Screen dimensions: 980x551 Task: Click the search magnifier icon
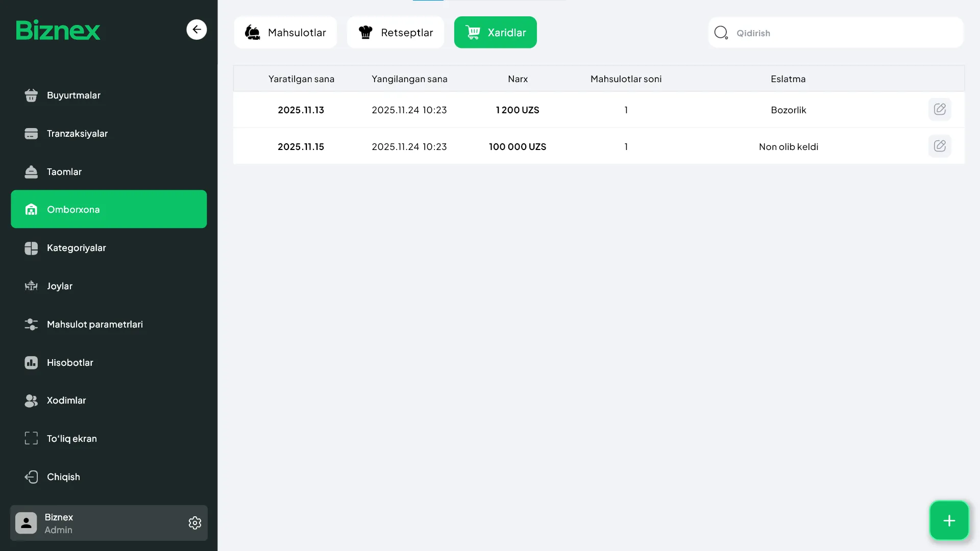(x=721, y=33)
